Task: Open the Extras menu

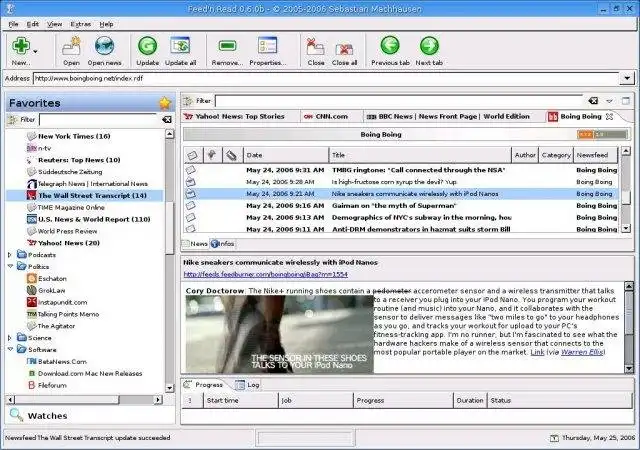Action: [80, 24]
